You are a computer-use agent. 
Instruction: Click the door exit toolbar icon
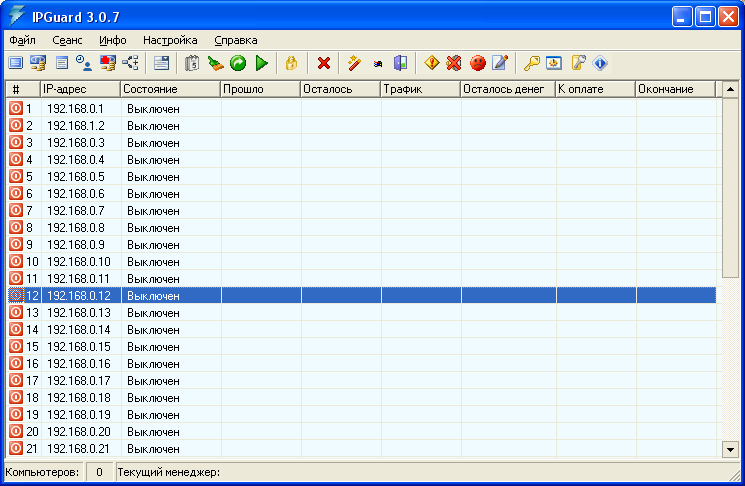coord(401,63)
